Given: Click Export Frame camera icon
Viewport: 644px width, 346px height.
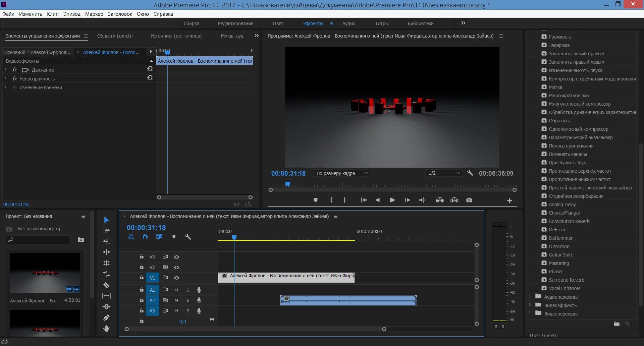Looking at the screenshot, I should pos(469,200).
